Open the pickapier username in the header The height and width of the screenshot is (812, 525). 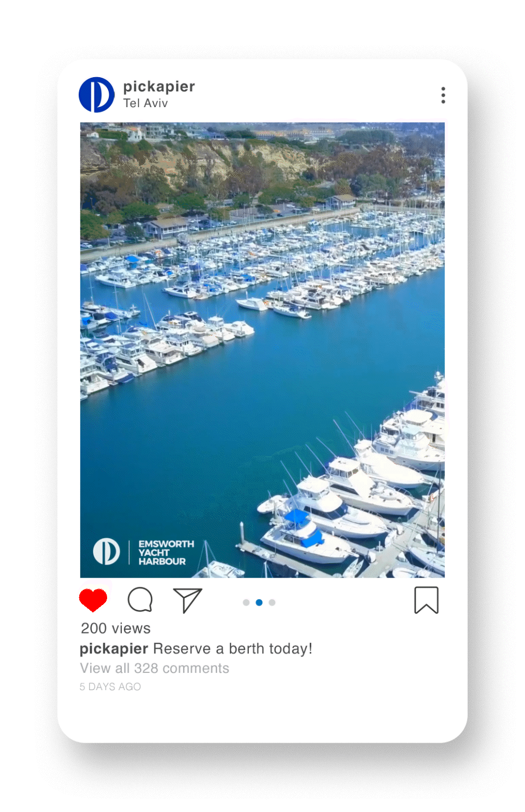click(x=159, y=87)
